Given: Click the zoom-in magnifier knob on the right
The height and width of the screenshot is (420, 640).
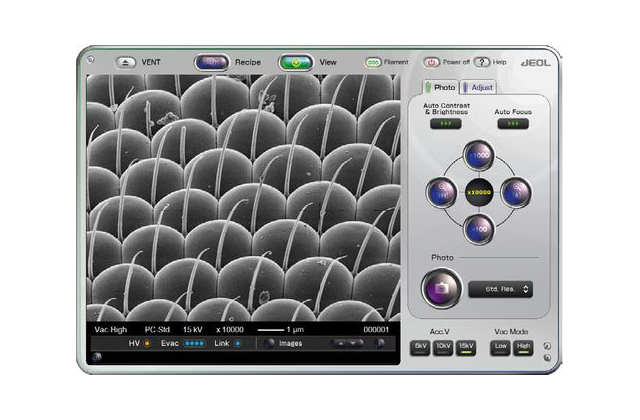Looking at the screenshot, I should [516, 192].
